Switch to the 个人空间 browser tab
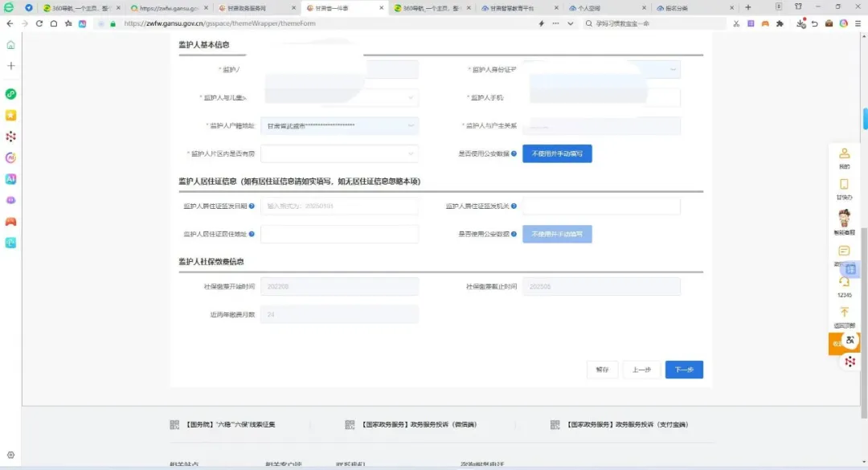 click(x=598, y=7)
